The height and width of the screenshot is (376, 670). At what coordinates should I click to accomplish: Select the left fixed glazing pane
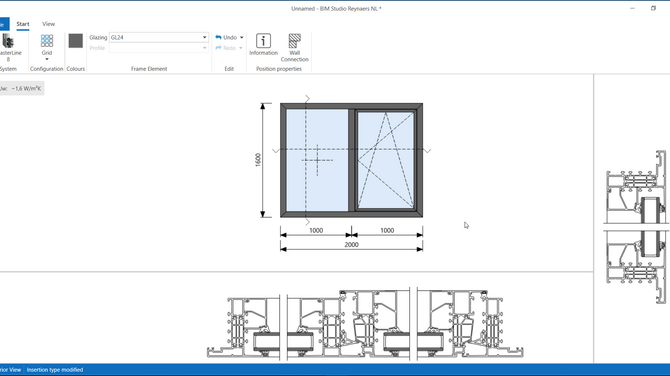click(x=317, y=160)
